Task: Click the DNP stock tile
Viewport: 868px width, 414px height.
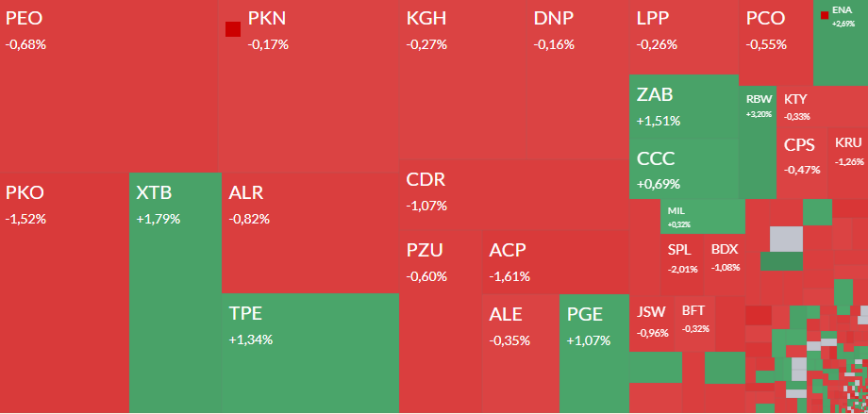Action: [x=577, y=85]
